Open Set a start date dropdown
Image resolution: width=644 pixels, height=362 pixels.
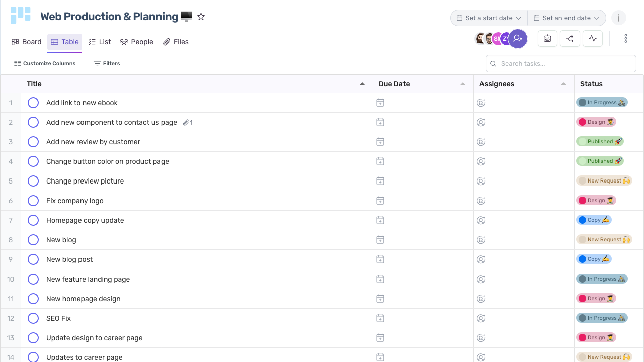[x=489, y=18]
